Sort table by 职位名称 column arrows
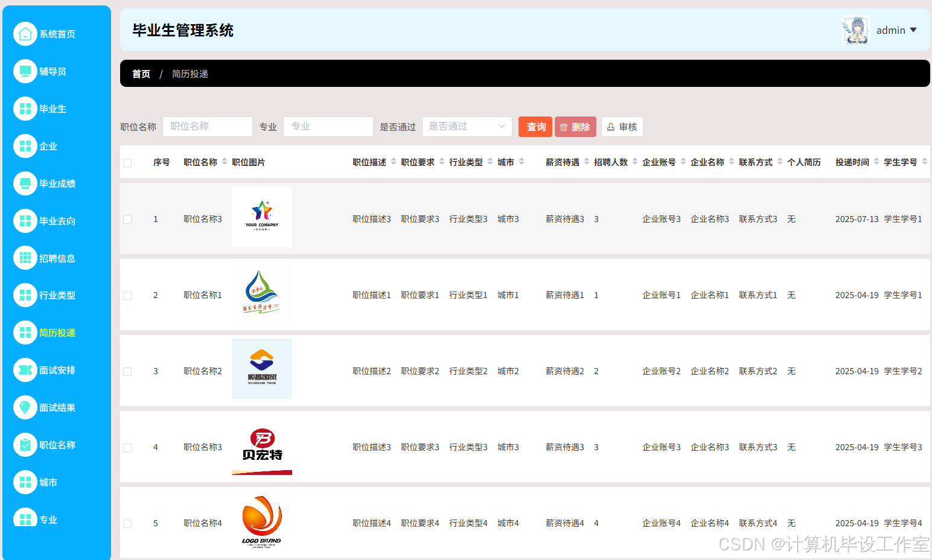Screen dimensions: 932x560 (225, 162)
